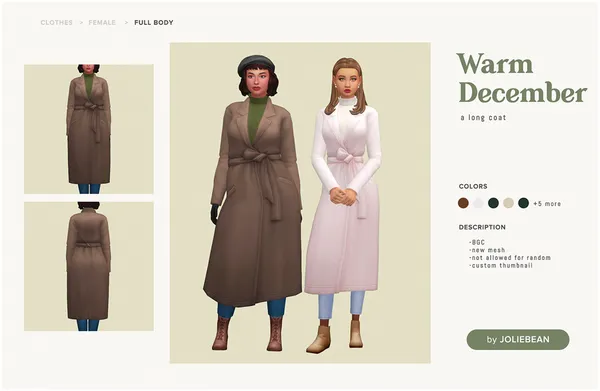View the back-view coat thumbnail
This screenshot has width=600, height=391.
[x=89, y=266]
